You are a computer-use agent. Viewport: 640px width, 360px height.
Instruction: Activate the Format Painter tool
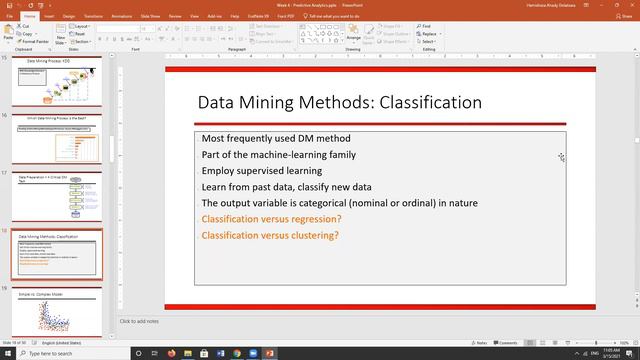(33, 42)
